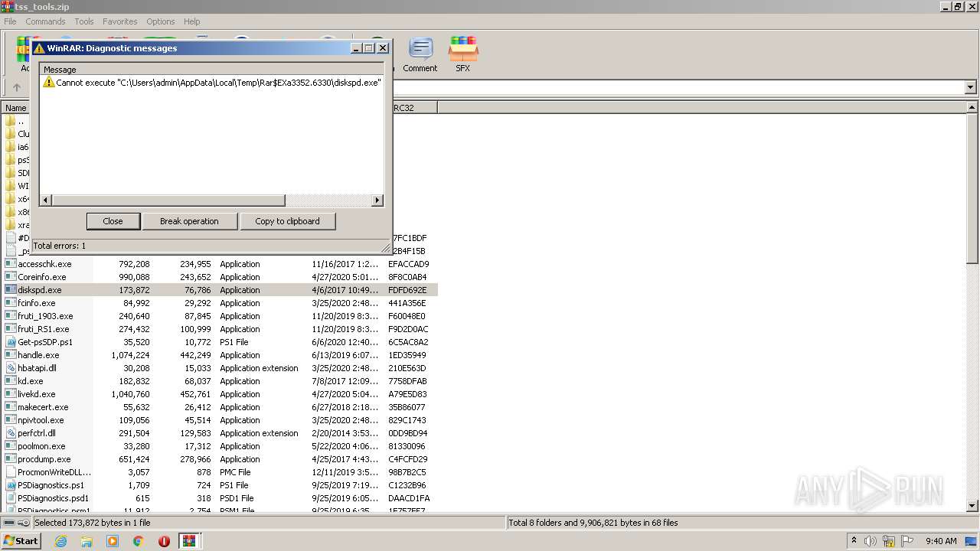
Task: Open media player from taskbar
Action: pos(113,541)
